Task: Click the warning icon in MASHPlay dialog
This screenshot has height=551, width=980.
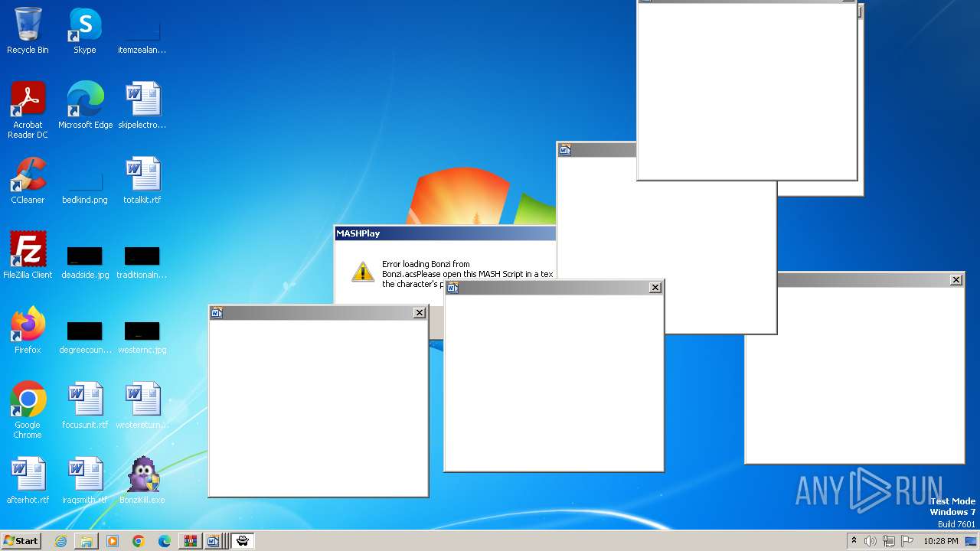Action: click(362, 272)
